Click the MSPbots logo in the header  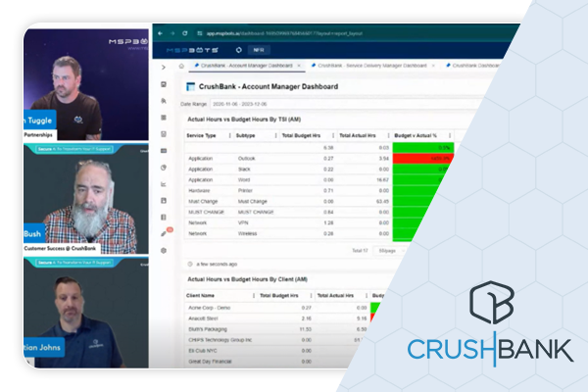coord(192,50)
